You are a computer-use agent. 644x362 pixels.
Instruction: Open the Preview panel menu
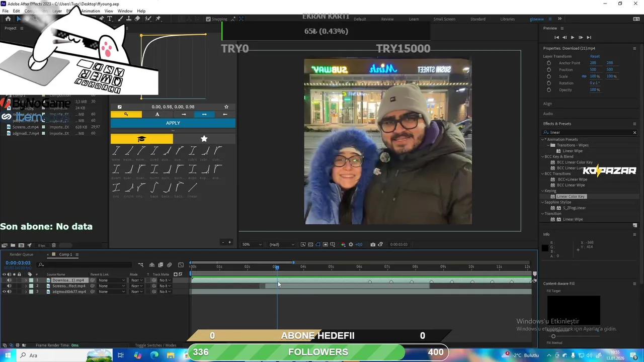(561, 28)
